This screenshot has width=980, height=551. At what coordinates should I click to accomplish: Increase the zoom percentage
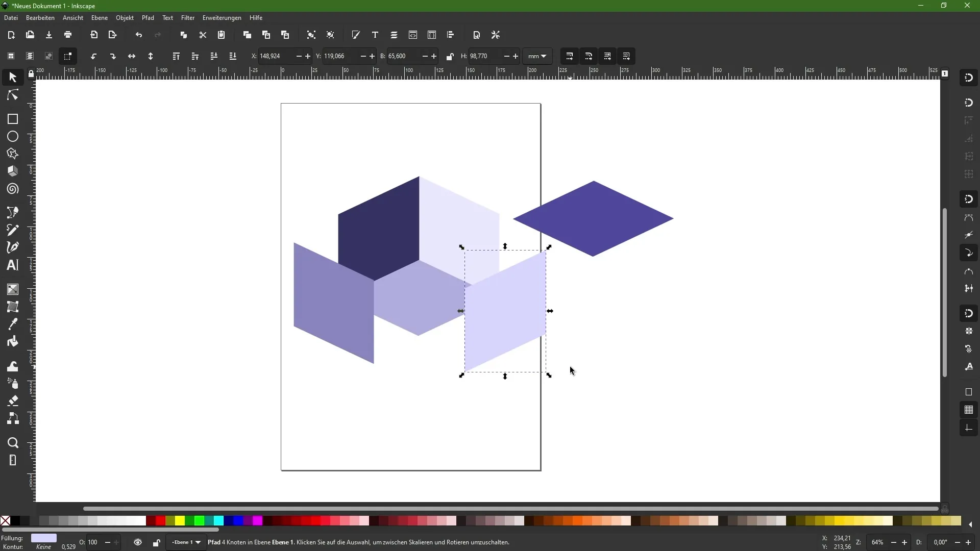click(x=904, y=542)
